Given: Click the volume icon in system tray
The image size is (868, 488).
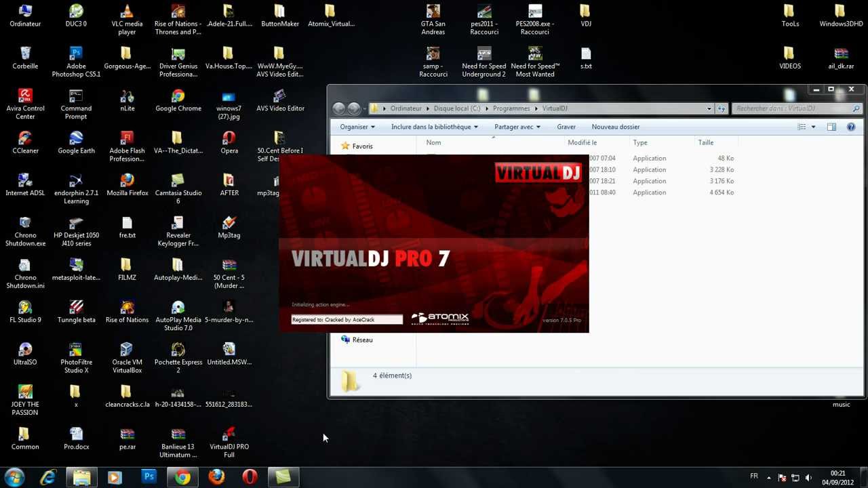Looking at the screenshot, I should coord(808,478).
